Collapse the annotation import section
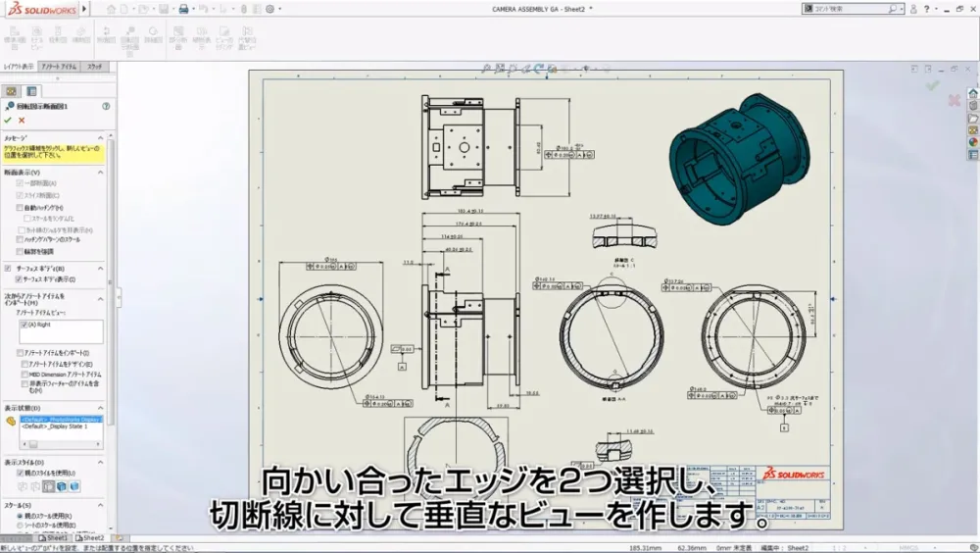Screen dimensions: 980x553 coord(100,299)
